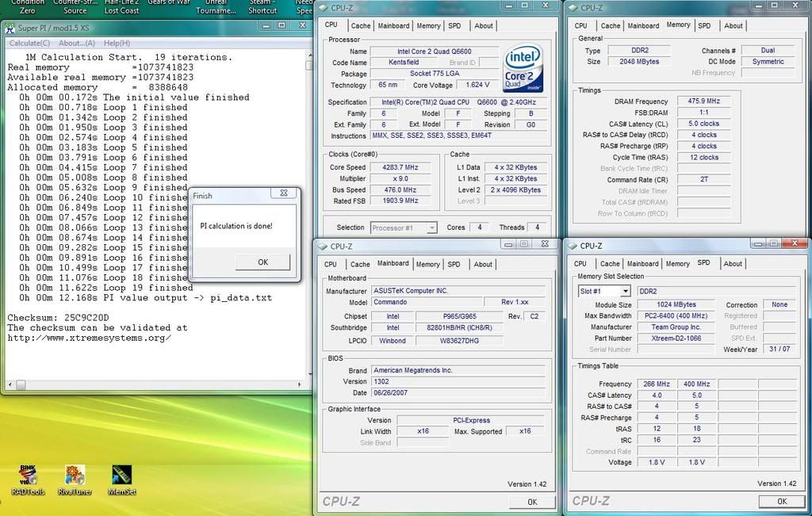
Task: Launch RivaTuner from the desktop
Action: coord(75,476)
